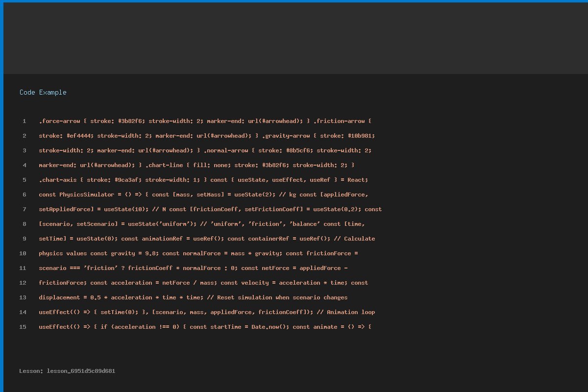Click line number 8 in the gutter
588x392 pixels.
[x=24, y=224]
